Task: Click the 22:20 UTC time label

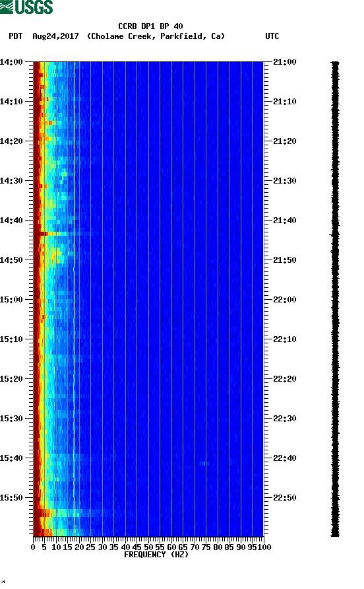Action: point(284,379)
